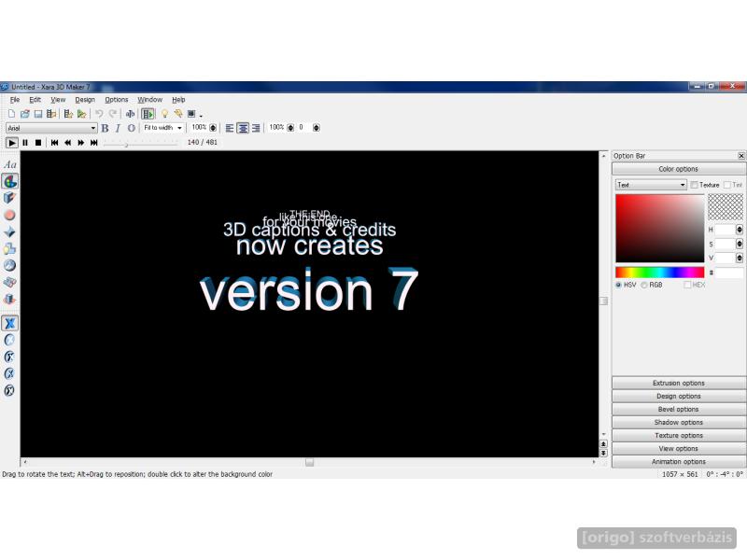Pick a shade in the red color square

660,229
